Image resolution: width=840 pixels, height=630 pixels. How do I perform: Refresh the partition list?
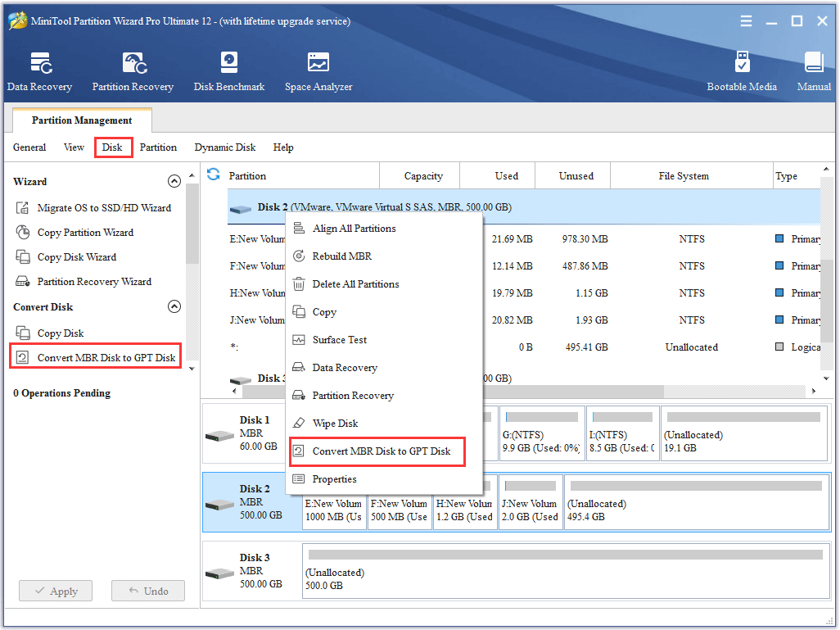213,174
